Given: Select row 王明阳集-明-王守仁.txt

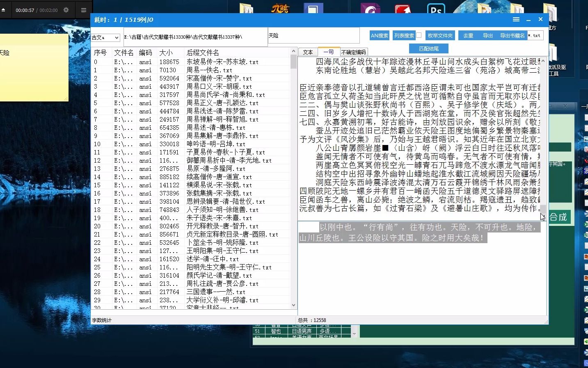Looking at the screenshot, I should tap(191, 251).
